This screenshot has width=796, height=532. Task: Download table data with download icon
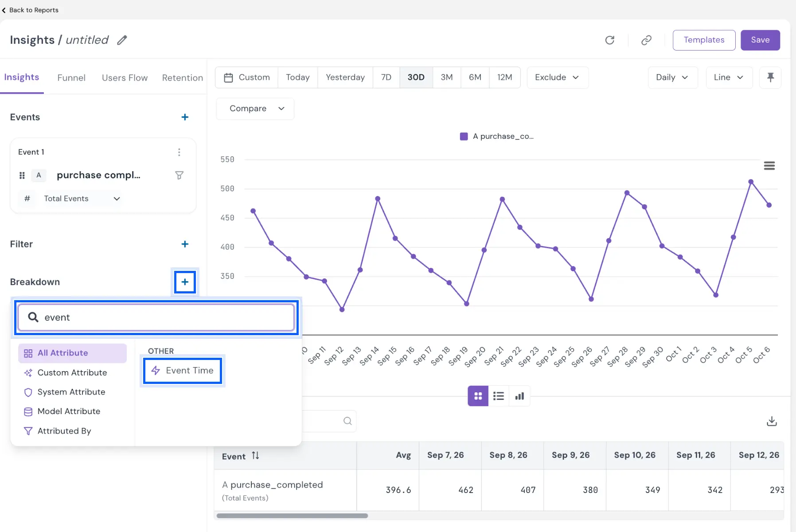772,421
